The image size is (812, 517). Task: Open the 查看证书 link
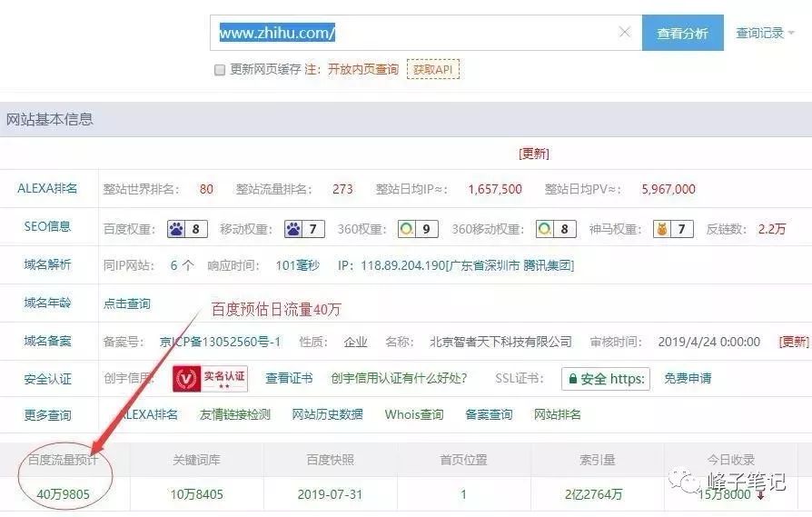[289, 379]
